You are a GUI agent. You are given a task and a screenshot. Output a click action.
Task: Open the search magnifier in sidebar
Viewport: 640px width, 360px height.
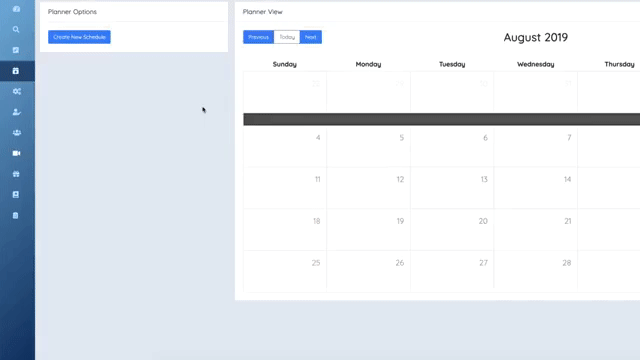[x=16, y=29]
